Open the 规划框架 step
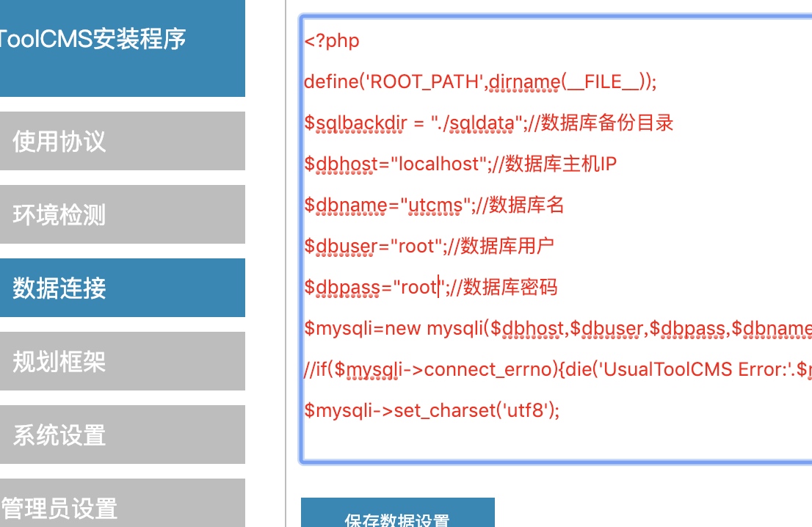This screenshot has height=527, width=812. pyautogui.click(x=122, y=361)
